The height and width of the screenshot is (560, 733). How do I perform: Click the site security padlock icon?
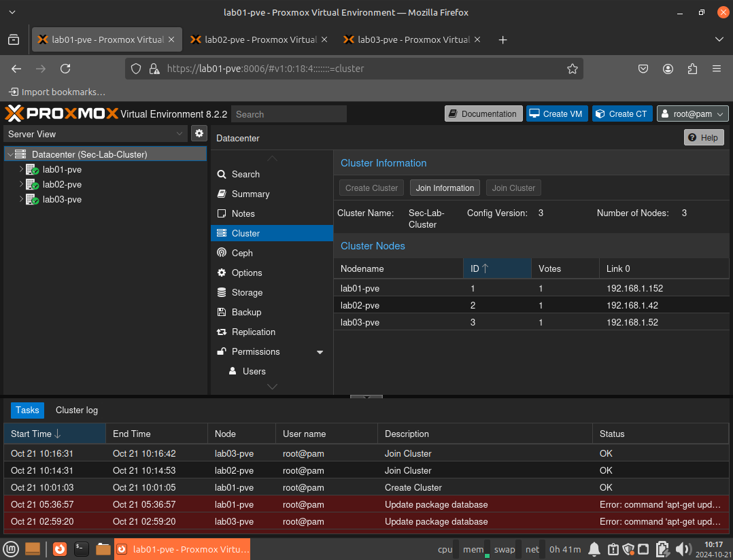click(x=154, y=69)
